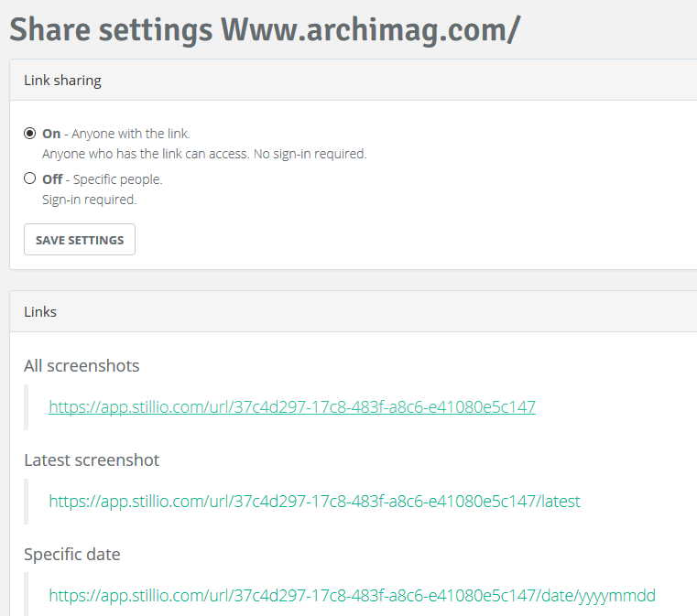
Task: Select the On radio button
Action: [30, 134]
